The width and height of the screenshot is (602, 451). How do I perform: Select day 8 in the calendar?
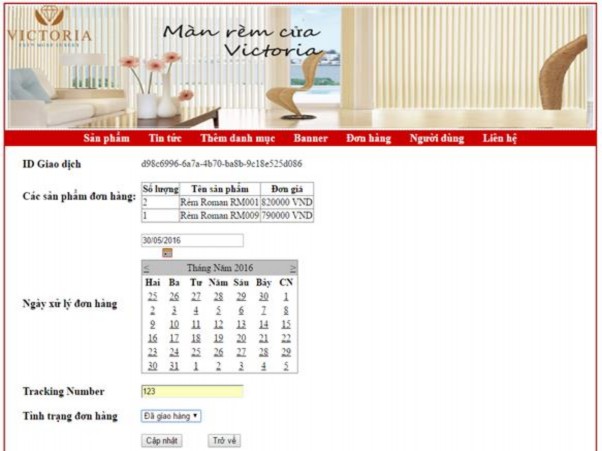click(x=286, y=311)
